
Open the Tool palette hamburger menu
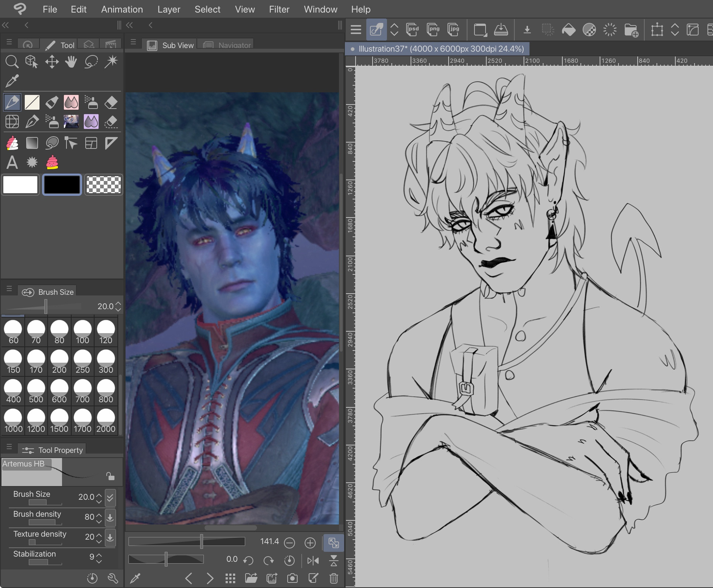pos(9,42)
